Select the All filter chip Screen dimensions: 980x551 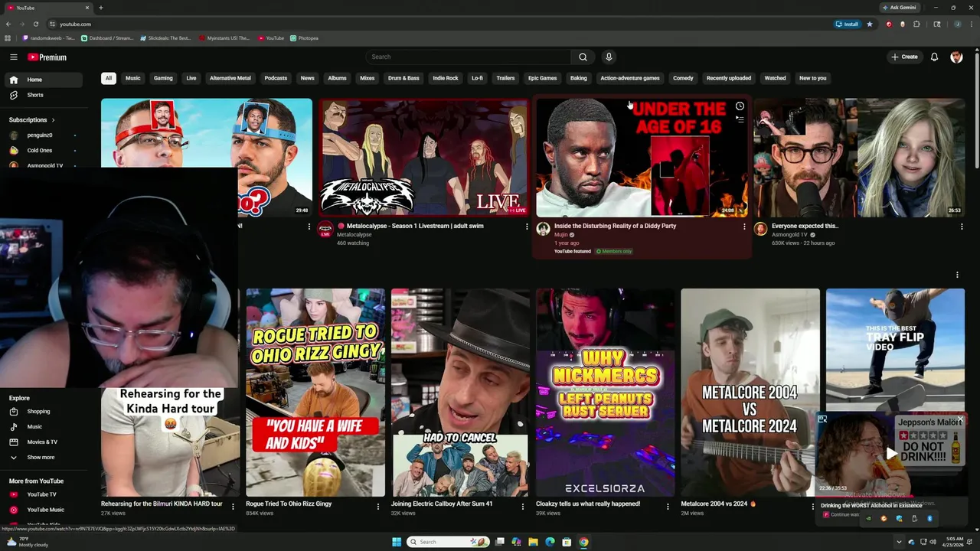point(109,78)
